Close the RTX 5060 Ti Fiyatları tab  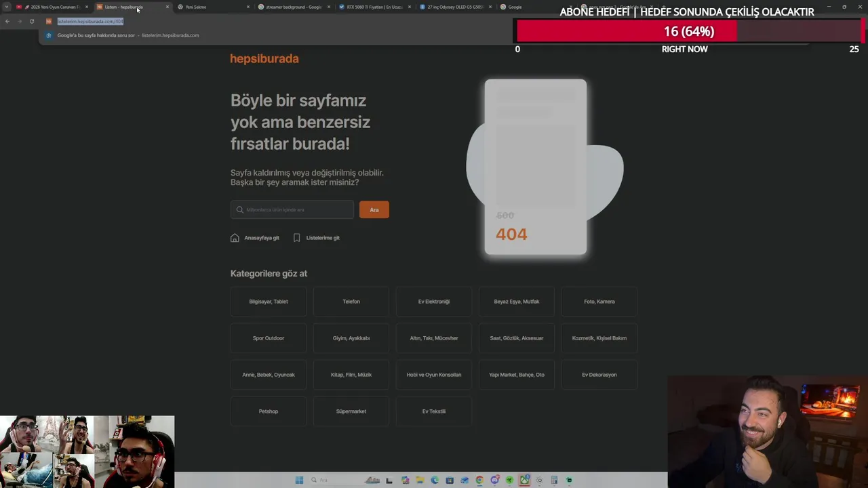[410, 7]
